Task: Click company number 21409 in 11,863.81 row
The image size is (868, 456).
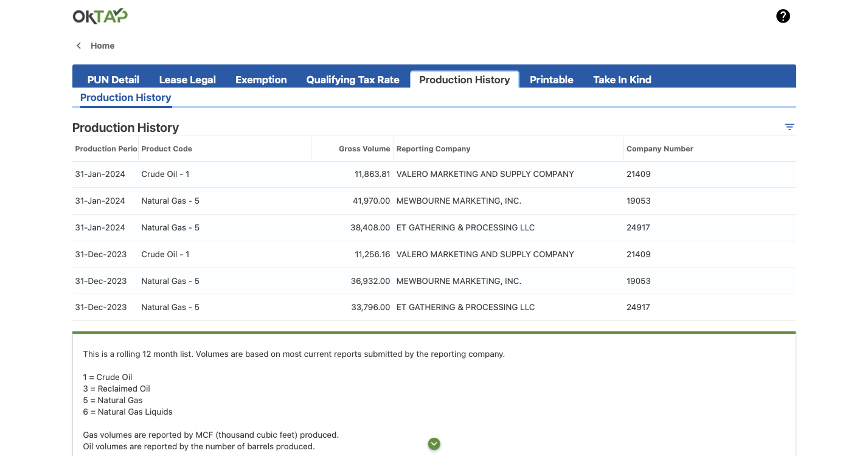Action: point(639,174)
